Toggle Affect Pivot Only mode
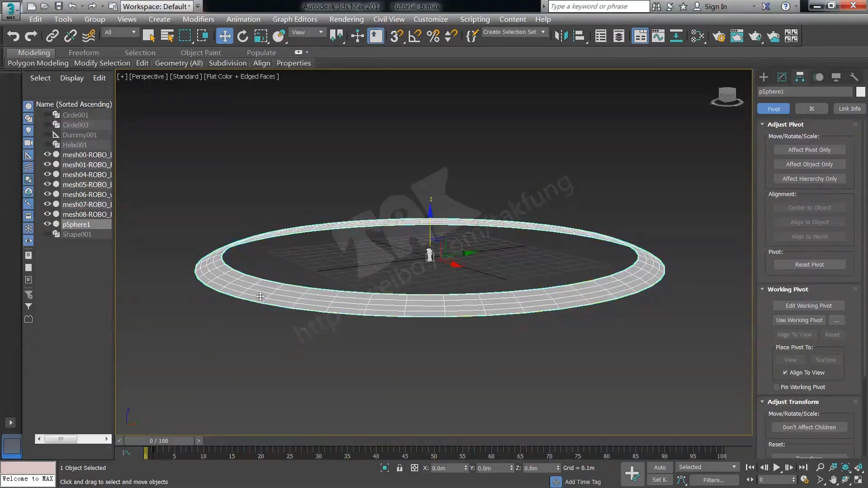 click(809, 150)
